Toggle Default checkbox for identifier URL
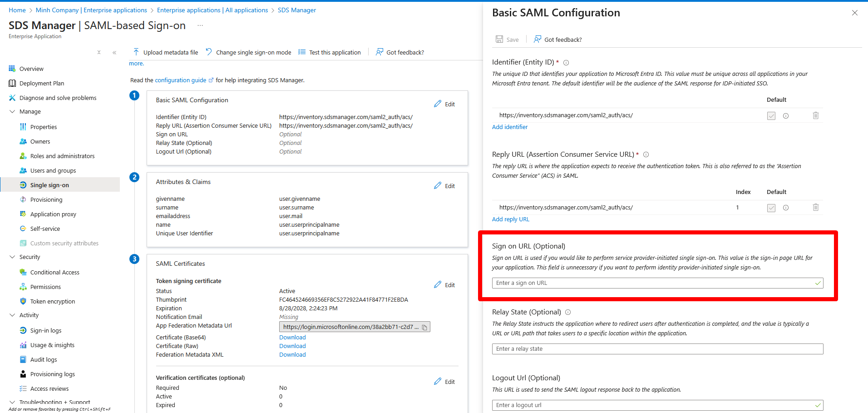The width and height of the screenshot is (868, 413). tap(771, 116)
